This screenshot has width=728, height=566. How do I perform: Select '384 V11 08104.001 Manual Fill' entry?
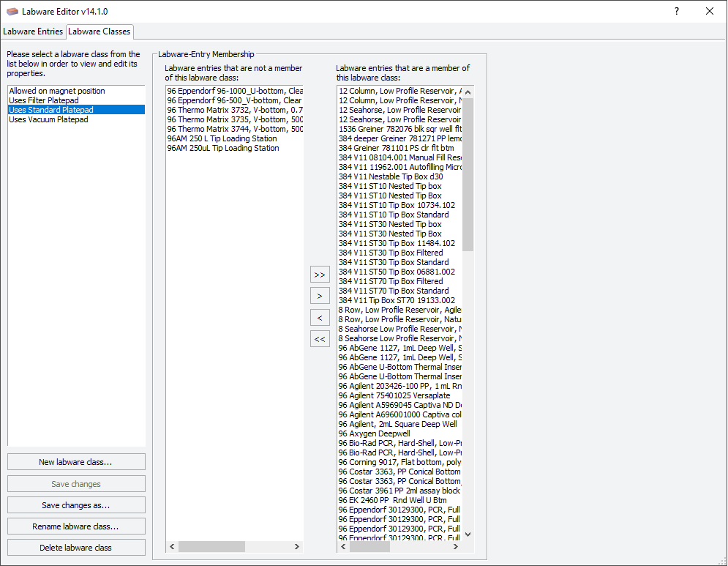(x=399, y=157)
